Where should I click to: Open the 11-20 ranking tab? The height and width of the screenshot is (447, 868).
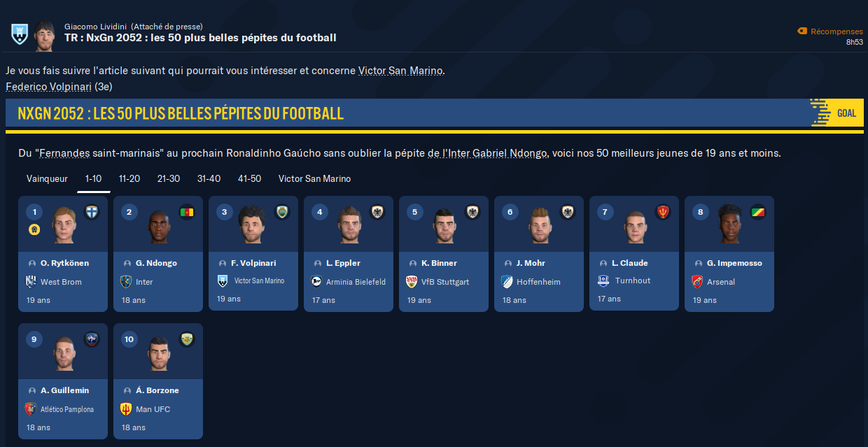pos(129,179)
